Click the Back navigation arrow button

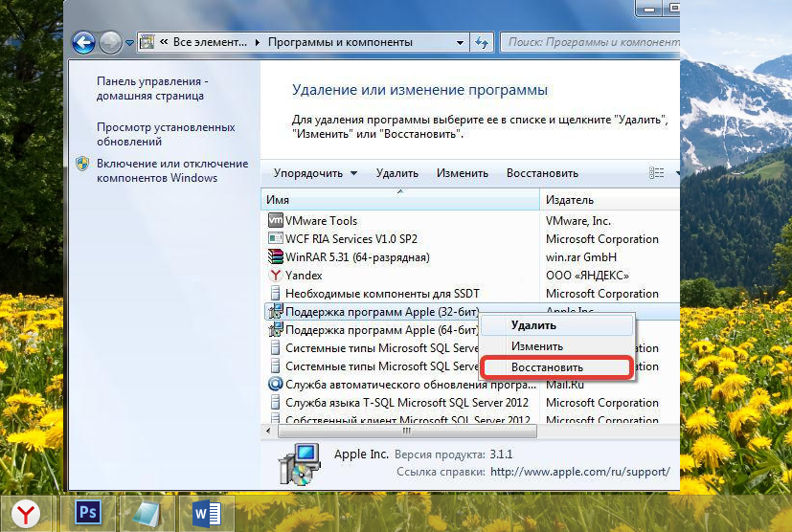click(83, 42)
